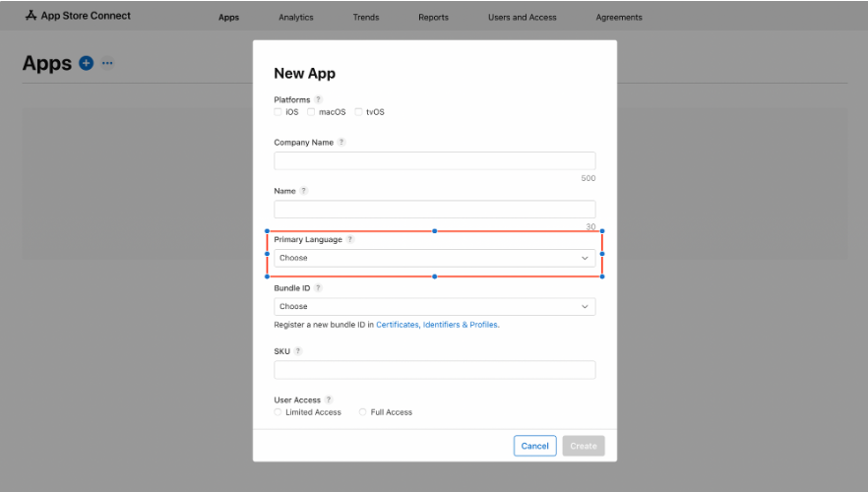Click the blue plus icon next to Apps
Screen dimensions: 868x492
click(x=87, y=63)
